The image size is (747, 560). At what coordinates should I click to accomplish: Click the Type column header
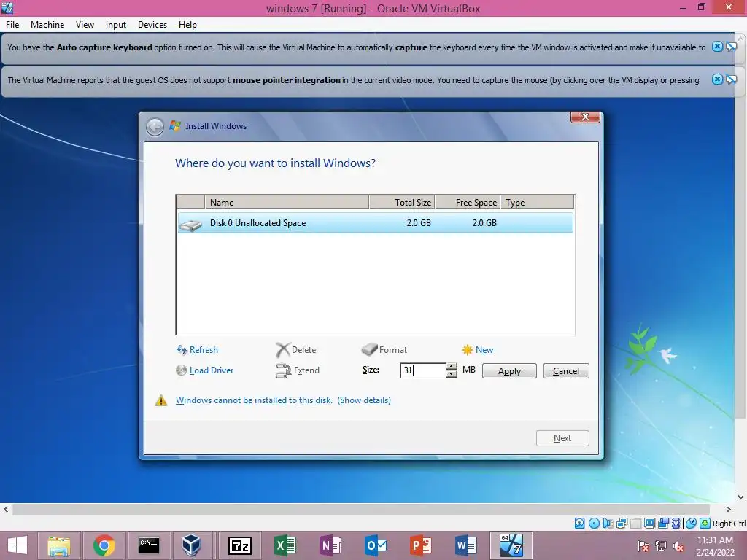[x=538, y=203]
